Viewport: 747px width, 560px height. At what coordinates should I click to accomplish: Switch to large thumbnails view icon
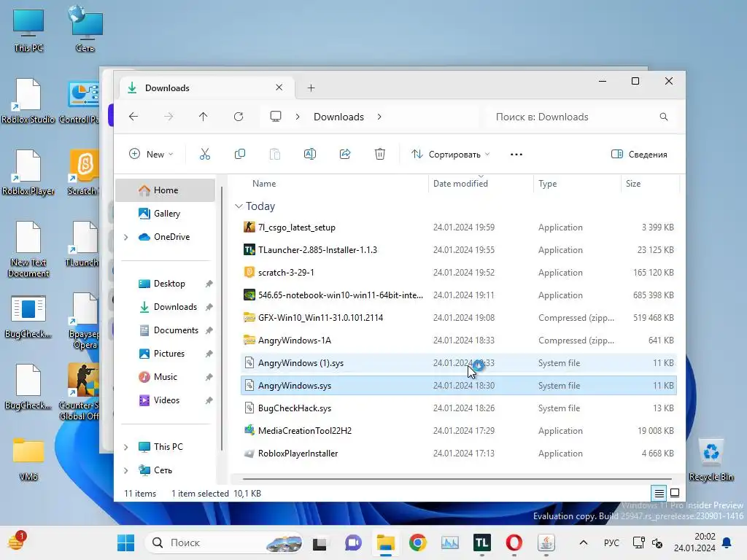[x=675, y=494]
